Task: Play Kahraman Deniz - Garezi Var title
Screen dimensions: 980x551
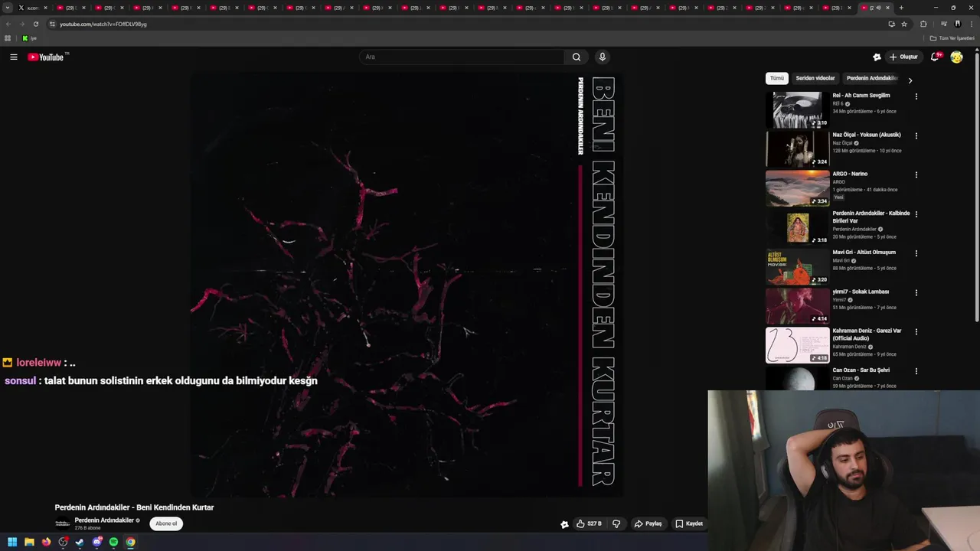Action: (x=867, y=334)
